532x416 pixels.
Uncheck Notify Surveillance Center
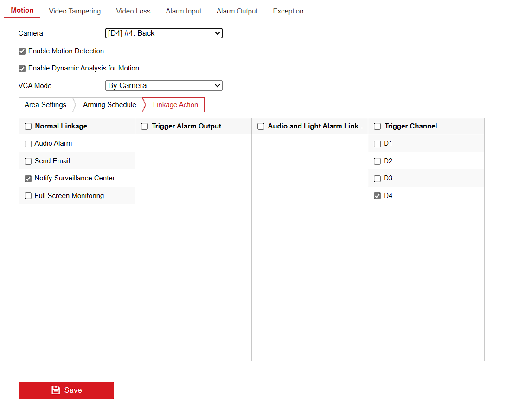click(x=28, y=179)
